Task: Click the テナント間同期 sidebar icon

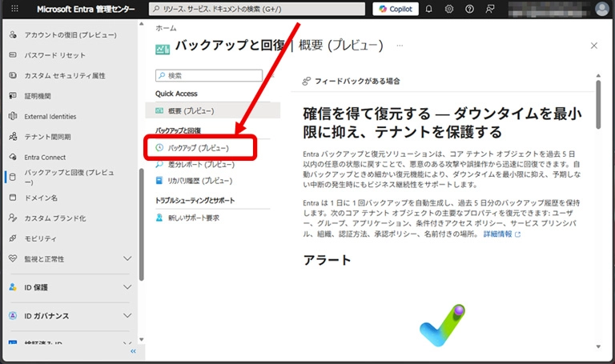Action: [x=13, y=137]
